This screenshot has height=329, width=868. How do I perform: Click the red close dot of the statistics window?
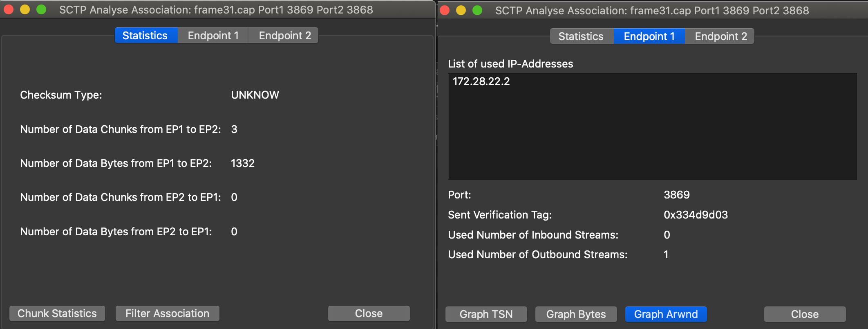click(9, 9)
